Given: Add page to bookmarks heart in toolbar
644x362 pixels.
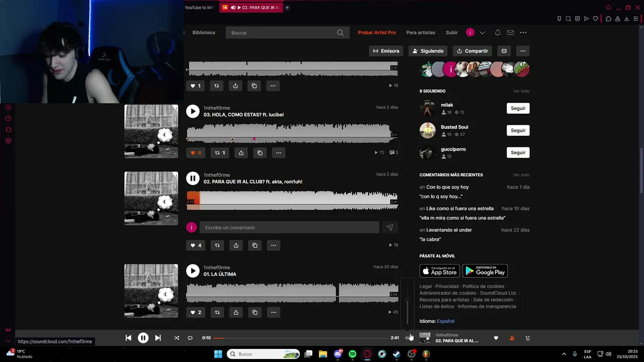Looking at the screenshot, I should pyautogui.click(x=595, y=19).
